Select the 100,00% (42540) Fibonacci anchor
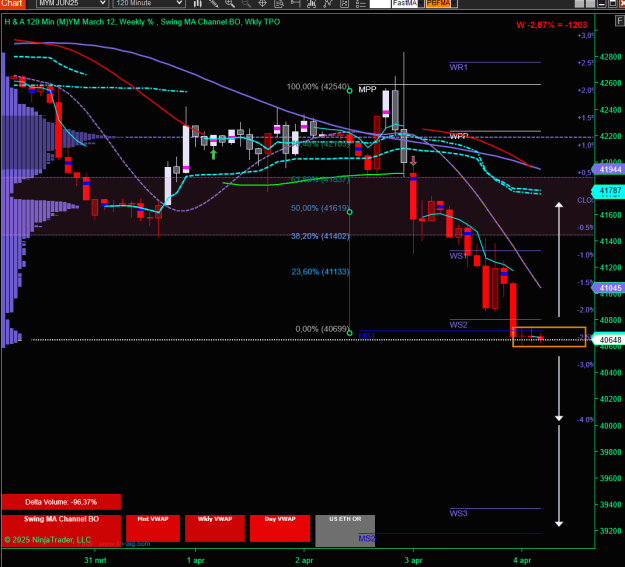Viewport: 625px width, 567px height. [350, 91]
